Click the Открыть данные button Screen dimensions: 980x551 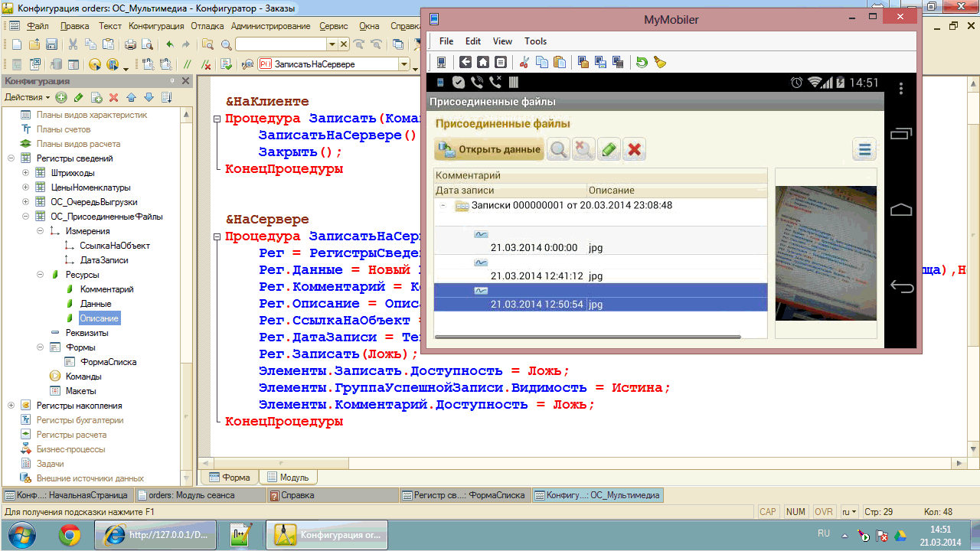pyautogui.click(x=489, y=149)
